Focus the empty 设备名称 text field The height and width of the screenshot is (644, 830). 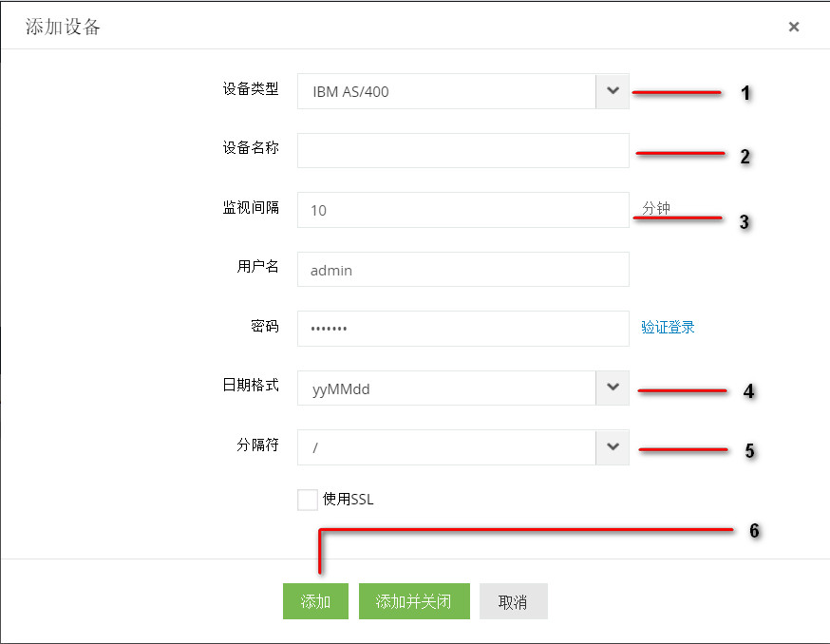(462, 150)
